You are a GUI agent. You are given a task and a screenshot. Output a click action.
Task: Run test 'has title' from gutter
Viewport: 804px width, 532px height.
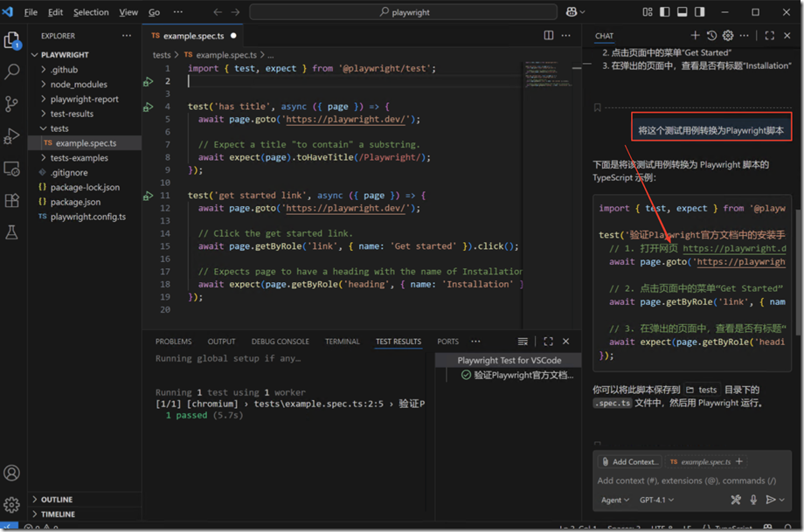(x=149, y=107)
